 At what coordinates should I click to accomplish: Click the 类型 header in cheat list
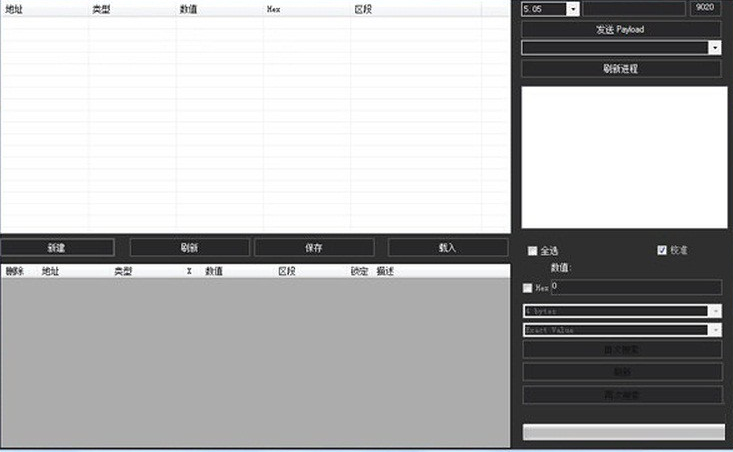(123, 271)
